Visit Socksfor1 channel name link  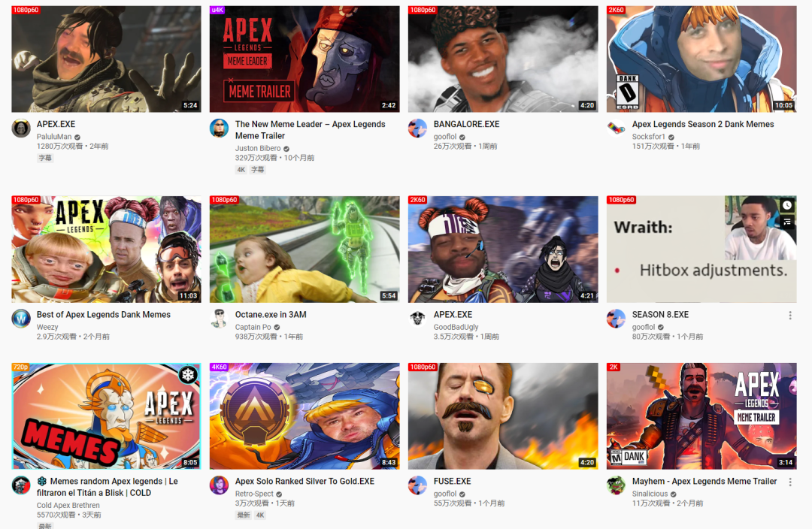648,137
